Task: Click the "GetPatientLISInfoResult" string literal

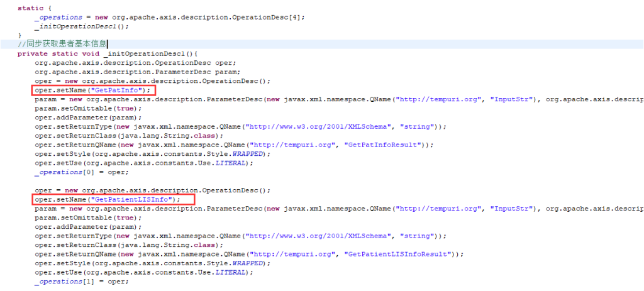Action: point(397,254)
